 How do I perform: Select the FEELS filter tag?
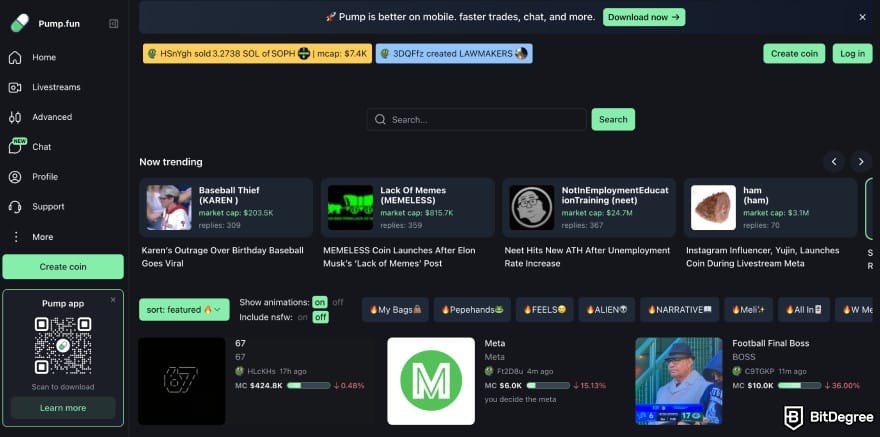pyautogui.click(x=544, y=310)
